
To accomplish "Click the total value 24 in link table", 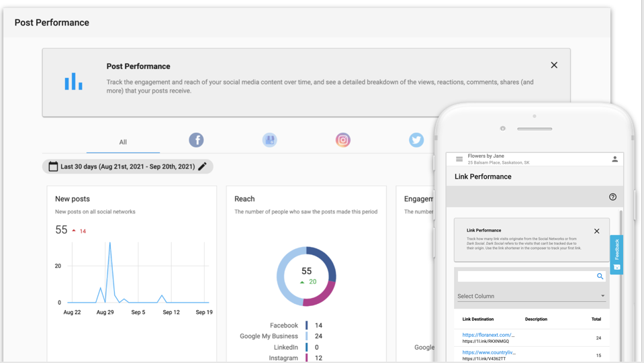I will pyautogui.click(x=598, y=338).
